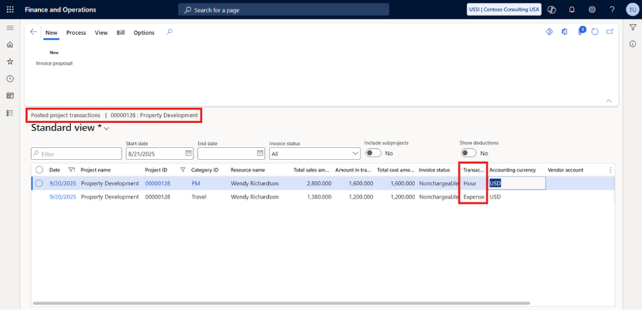Open the app launcher waffle icon
Viewport: 644px width, 311px height.
tap(11, 9)
